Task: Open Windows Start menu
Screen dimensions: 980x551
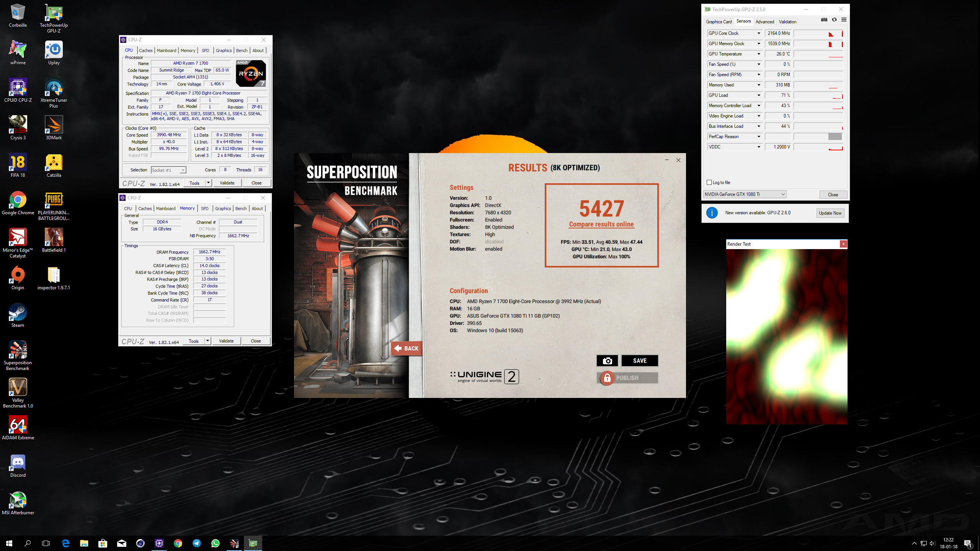Action: coord(9,543)
